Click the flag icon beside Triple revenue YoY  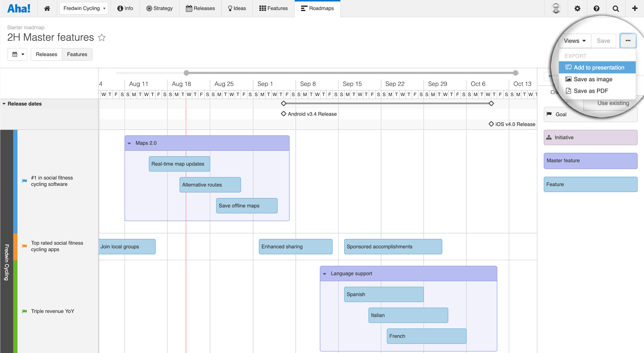click(x=24, y=311)
